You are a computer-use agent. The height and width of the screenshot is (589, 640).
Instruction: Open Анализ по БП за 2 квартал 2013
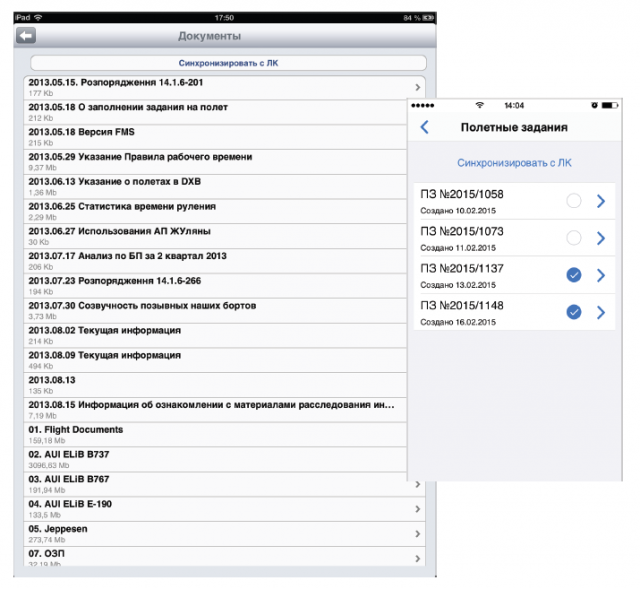[x=216, y=261]
